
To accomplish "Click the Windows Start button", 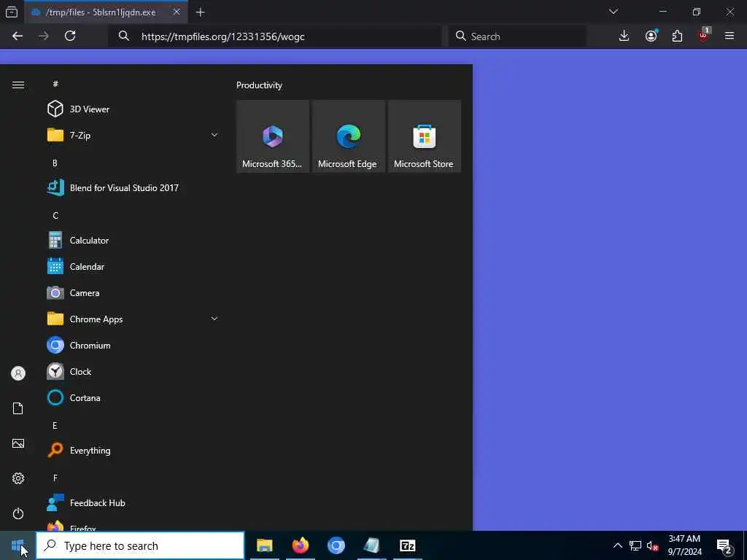I will click(18, 545).
